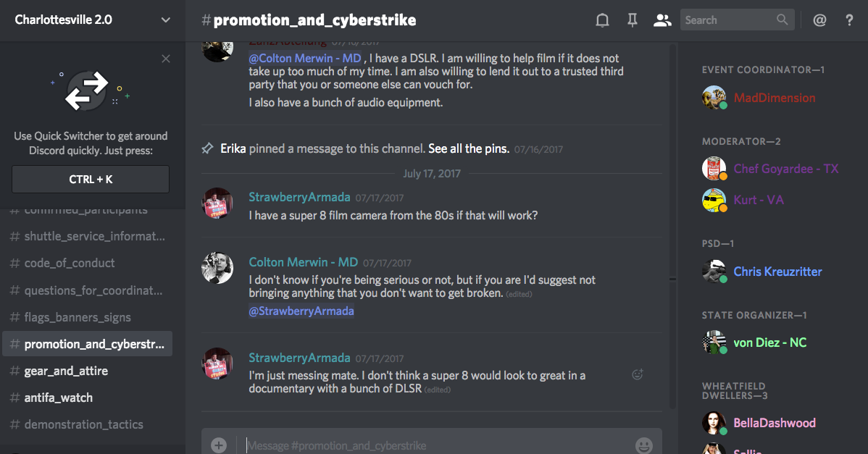This screenshot has height=454, width=868.
Task: Dismiss the Quick Switcher tip
Action: (165, 59)
